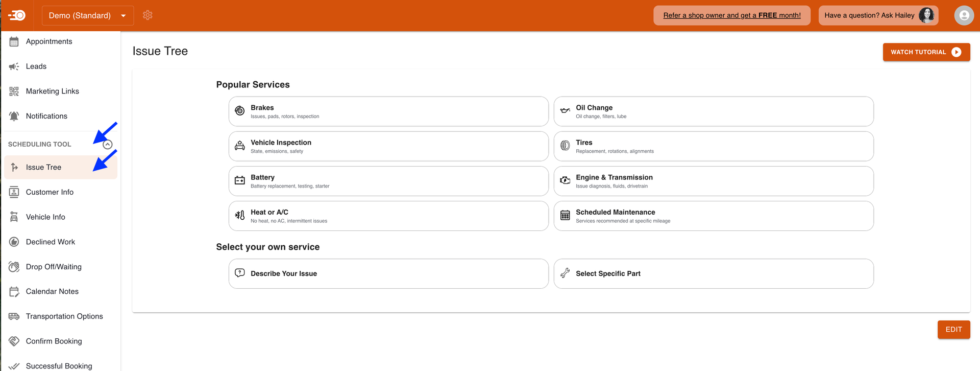Image resolution: width=980 pixels, height=371 pixels.
Task: Click the Notifications bell icon
Action: tap(14, 116)
